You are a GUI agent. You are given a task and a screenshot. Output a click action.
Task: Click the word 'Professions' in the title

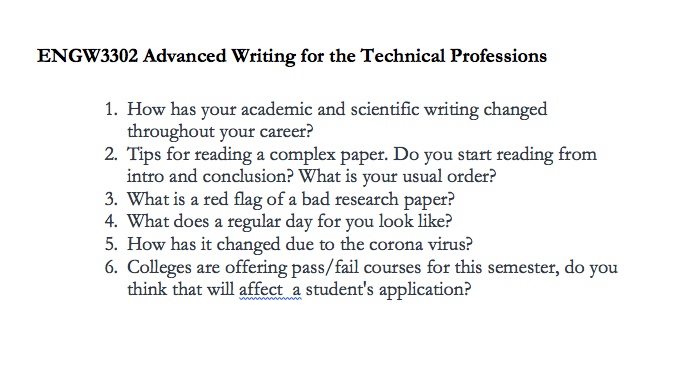click(x=498, y=56)
